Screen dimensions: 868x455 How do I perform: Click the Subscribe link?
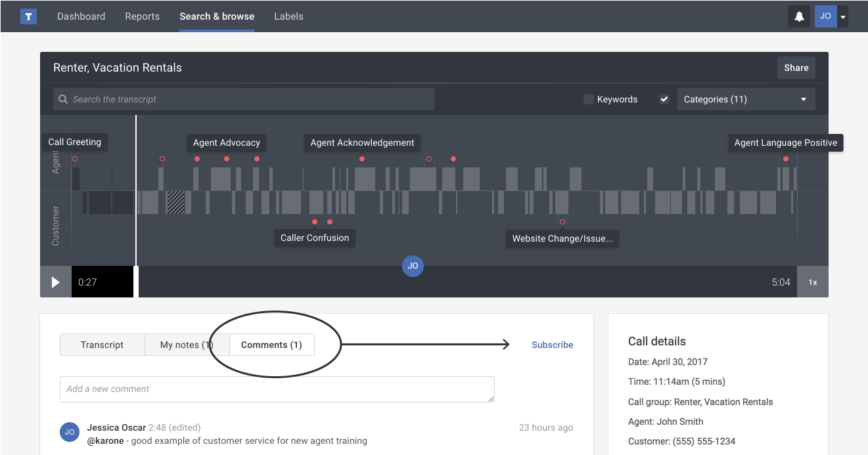[552, 345]
